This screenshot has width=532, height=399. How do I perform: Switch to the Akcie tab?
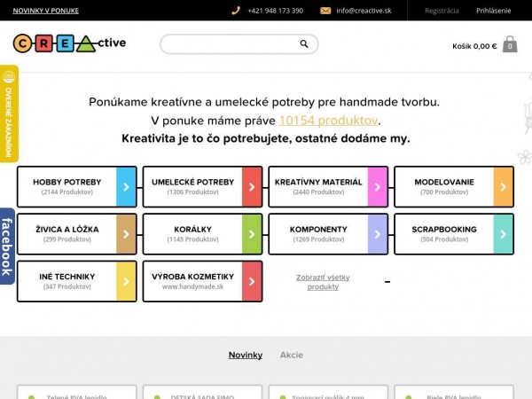click(x=292, y=355)
